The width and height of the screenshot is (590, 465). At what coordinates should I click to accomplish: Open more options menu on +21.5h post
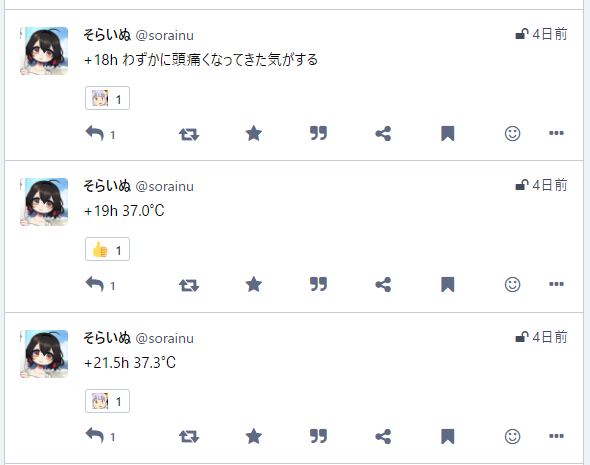[x=557, y=436]
